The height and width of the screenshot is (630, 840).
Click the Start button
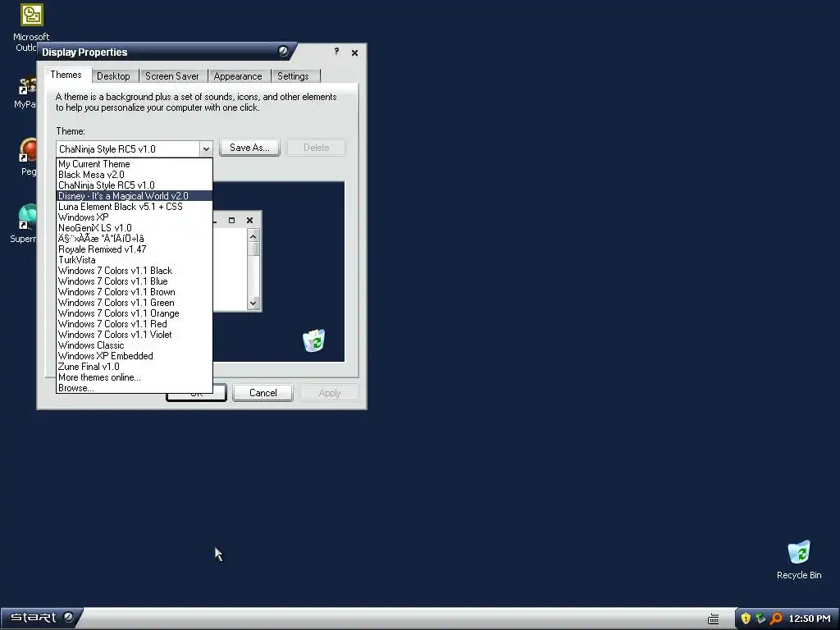pos(41,618)
